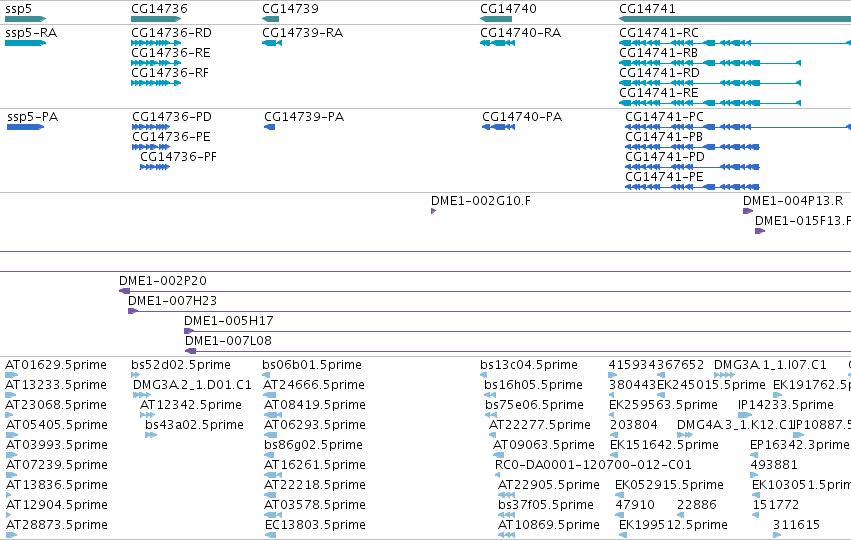Screen dimensions: 851x540
Task: Click EST AT23068.5prime
Action: pos(56,405)
